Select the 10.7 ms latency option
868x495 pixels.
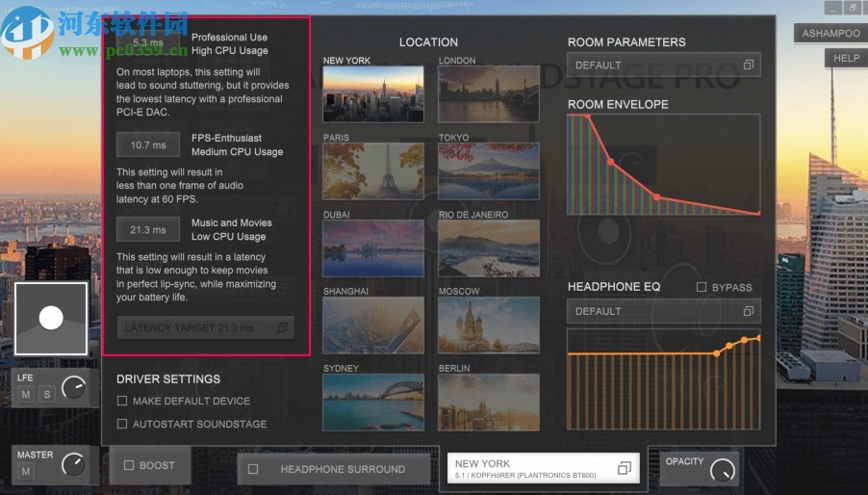point(148,144)
